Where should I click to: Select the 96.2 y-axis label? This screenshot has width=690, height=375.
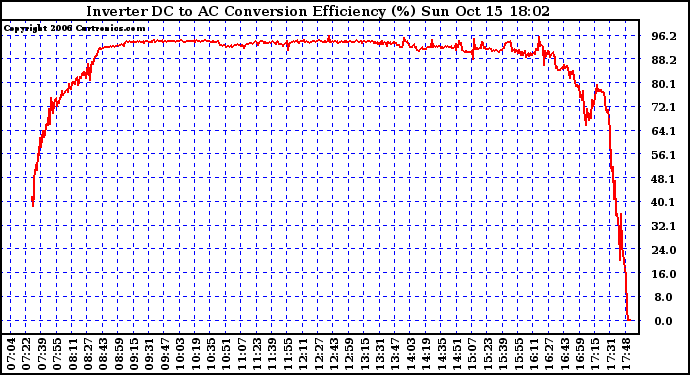click(x=664, y=37)
